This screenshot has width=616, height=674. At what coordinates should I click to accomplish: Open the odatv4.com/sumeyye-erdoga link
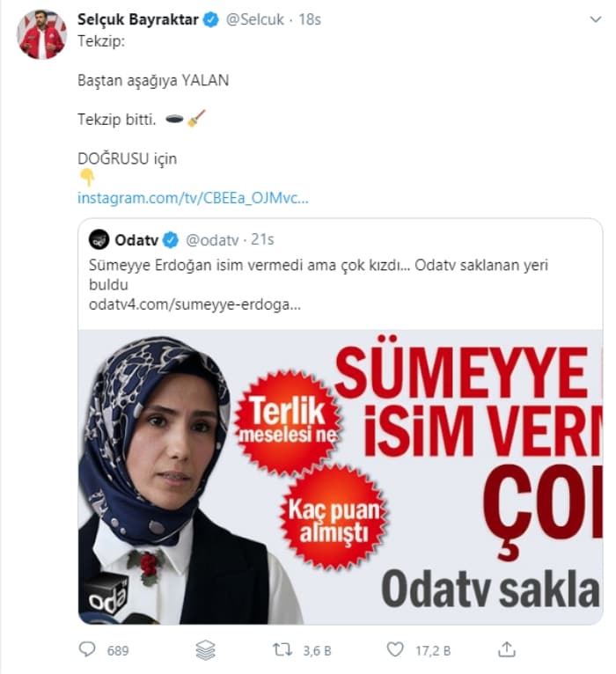tap(194, 304)
